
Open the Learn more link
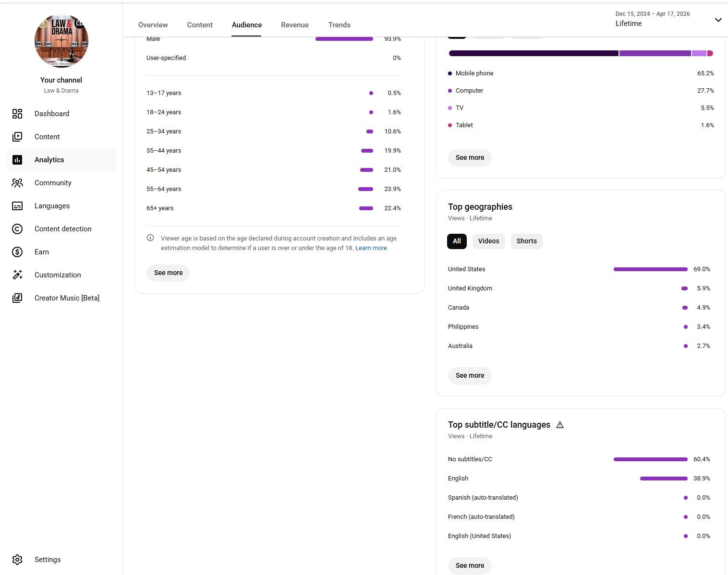click(x=371, y=248)
